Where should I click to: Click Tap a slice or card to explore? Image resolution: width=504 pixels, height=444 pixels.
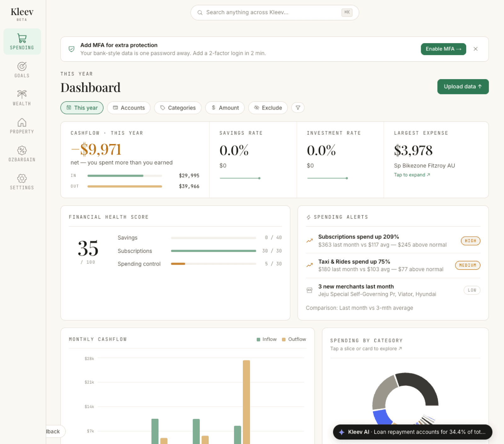coord(366,349)
